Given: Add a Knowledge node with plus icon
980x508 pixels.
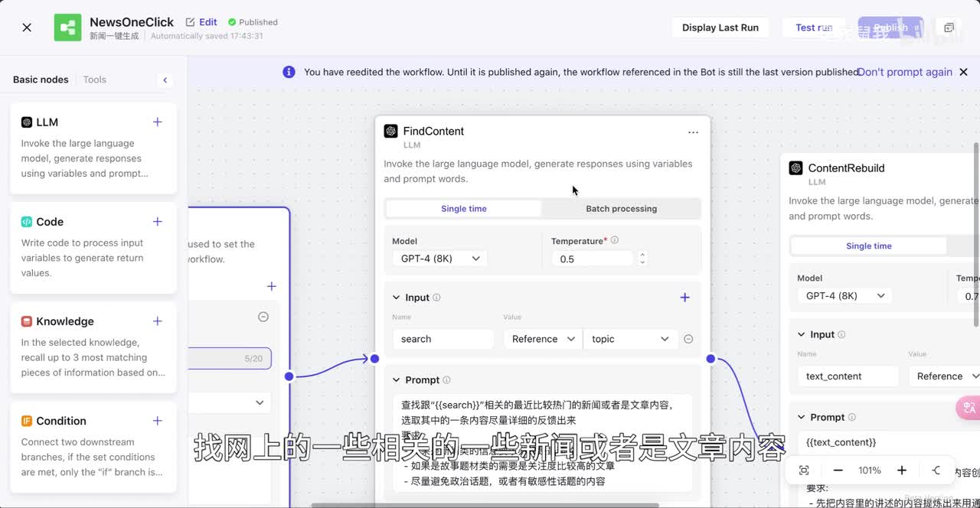Looking at the screenshot, I should pos(158,321).
